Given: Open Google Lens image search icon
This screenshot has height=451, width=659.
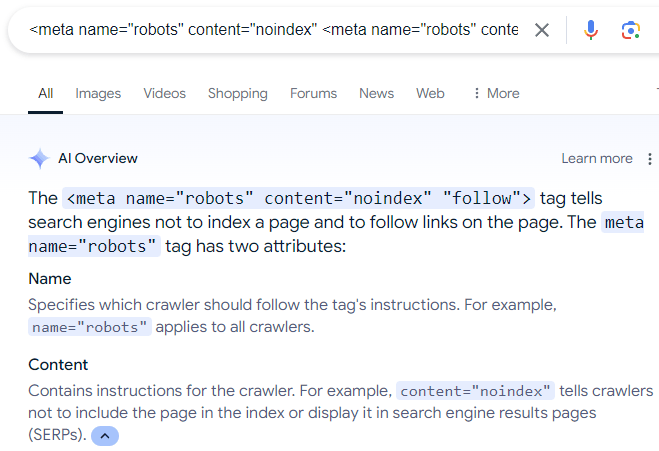Looking at the screenshot, I should click(630, 30).
